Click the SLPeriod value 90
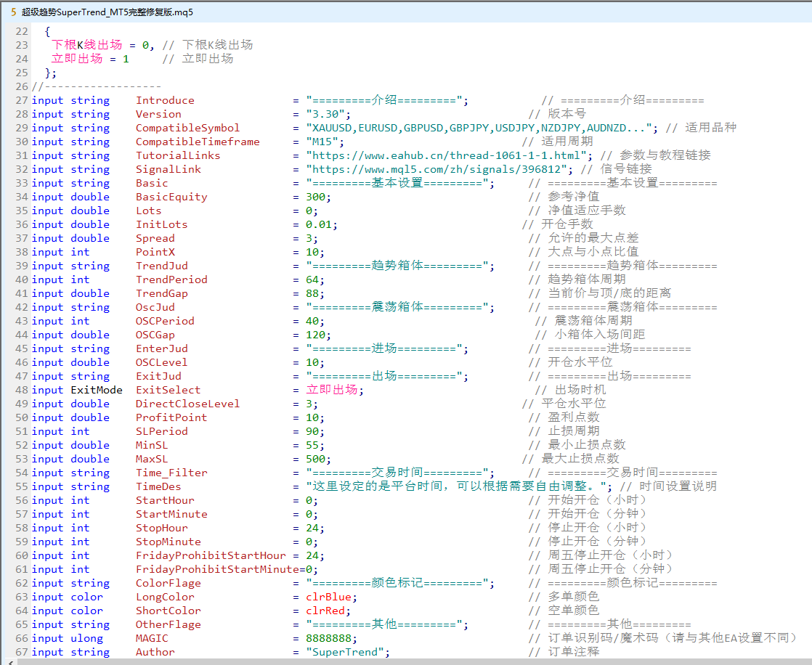 [x=312, y=432]
